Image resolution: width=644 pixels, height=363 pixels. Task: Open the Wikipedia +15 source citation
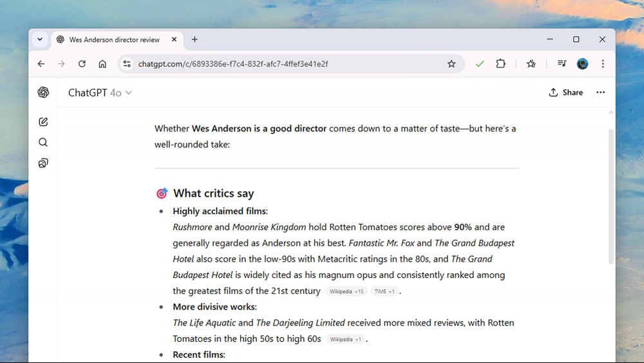346,291
